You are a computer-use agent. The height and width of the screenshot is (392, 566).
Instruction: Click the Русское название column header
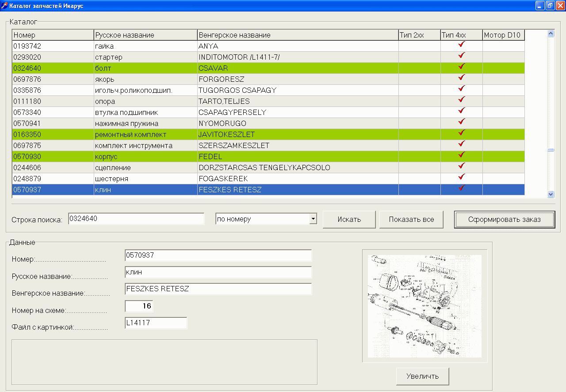pyautogui.click(x=145, y=35)
